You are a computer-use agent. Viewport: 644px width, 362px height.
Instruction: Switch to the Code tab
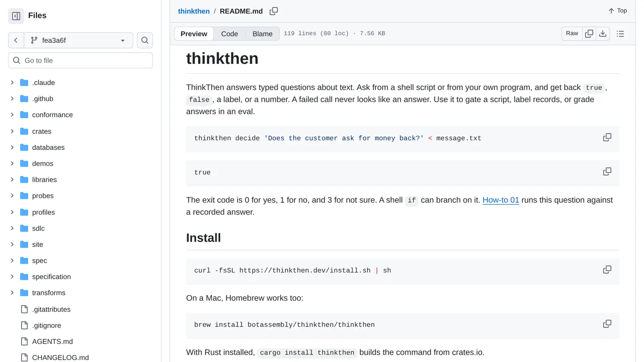(x=229, y=34)
